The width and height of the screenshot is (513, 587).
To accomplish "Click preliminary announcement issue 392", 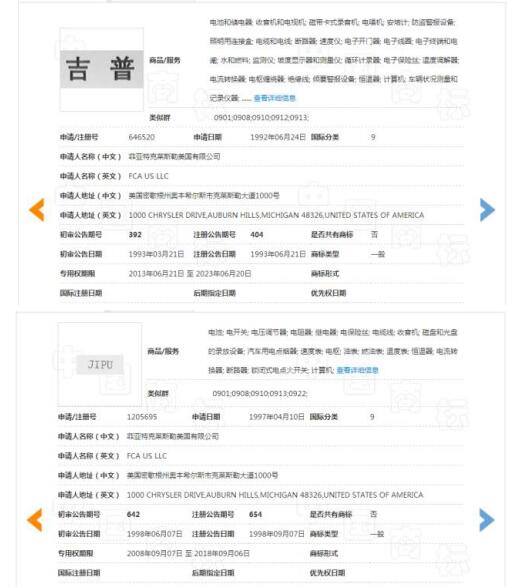I will point(135,235).
